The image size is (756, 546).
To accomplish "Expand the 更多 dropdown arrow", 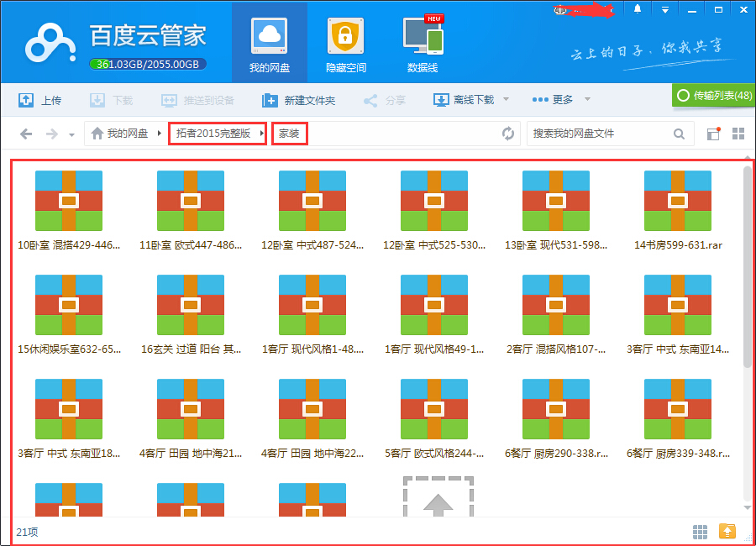I will tap(587, 99).
